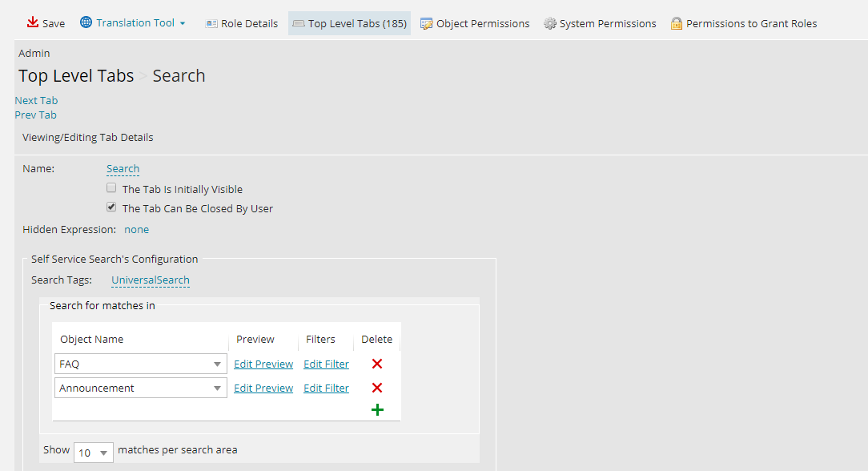This screenshot has height=471, width=868.
Task: Enable 'The Tab Is Initially Visible' checkbox
Action: (x=111, y=187)
